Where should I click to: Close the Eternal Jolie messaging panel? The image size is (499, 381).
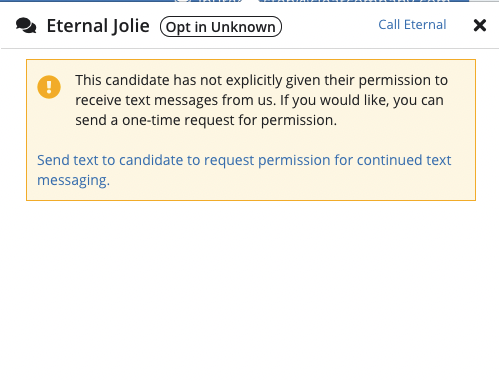point(480,25)
